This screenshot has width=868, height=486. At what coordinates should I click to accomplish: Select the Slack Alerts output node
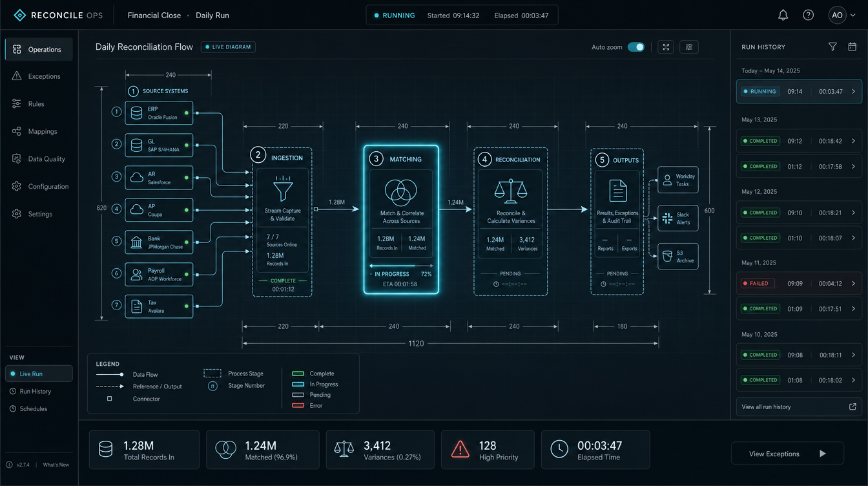[x=677, y=218]
